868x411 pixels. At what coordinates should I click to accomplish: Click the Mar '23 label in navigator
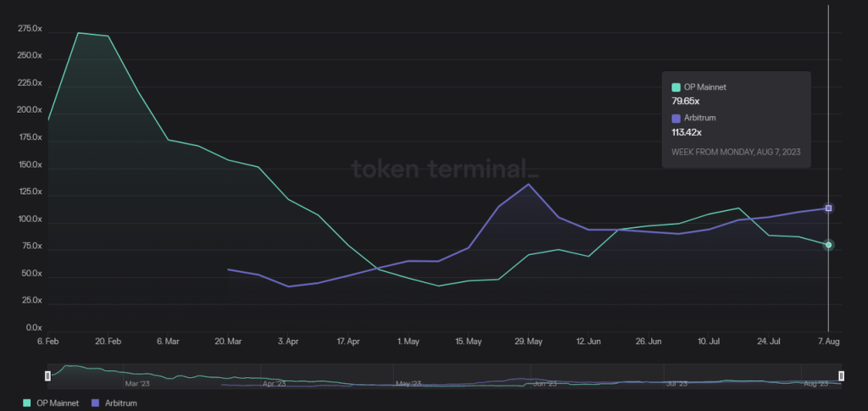[137, 383]
